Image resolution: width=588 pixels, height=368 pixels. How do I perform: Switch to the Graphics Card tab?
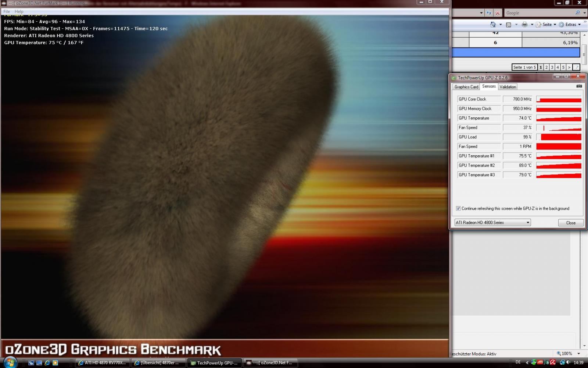466,87
